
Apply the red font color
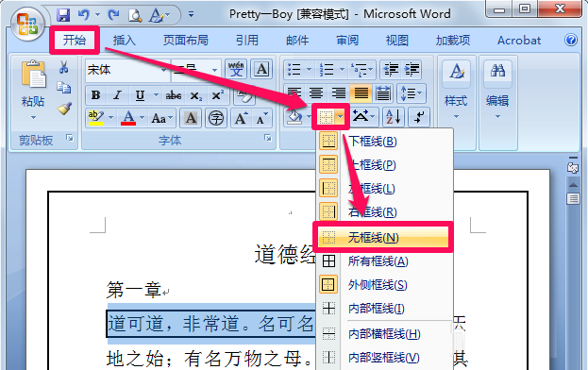(x=128, y=119)
